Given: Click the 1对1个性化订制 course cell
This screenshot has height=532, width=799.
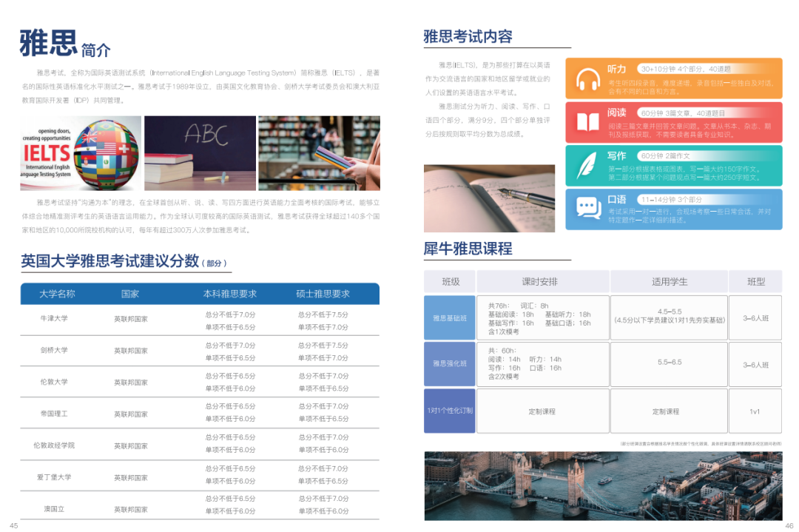Looking at the screenshot, I should coord(450,411).
